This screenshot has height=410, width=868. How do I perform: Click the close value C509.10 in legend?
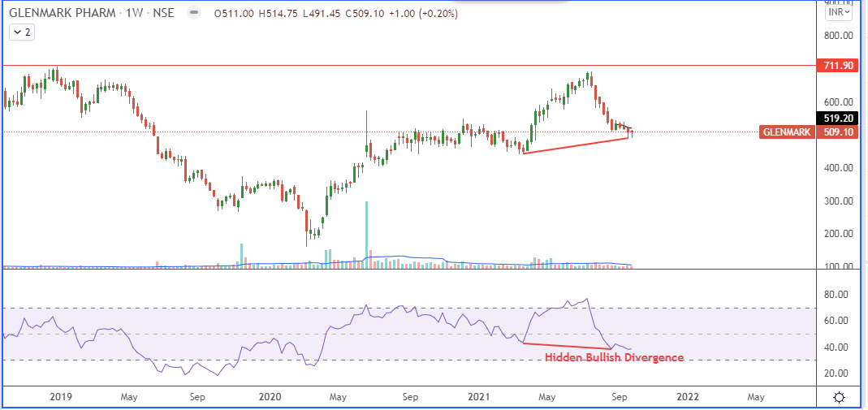tap(364, 15)
